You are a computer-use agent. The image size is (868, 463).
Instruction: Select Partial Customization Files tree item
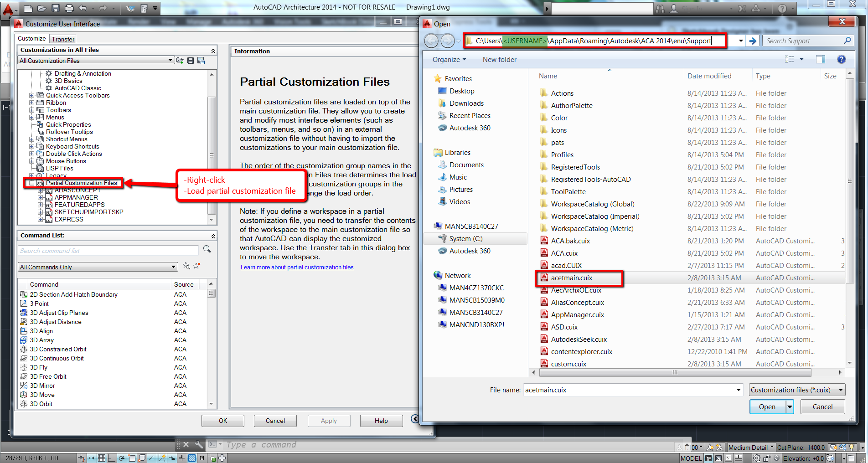[x=81, y=183]
